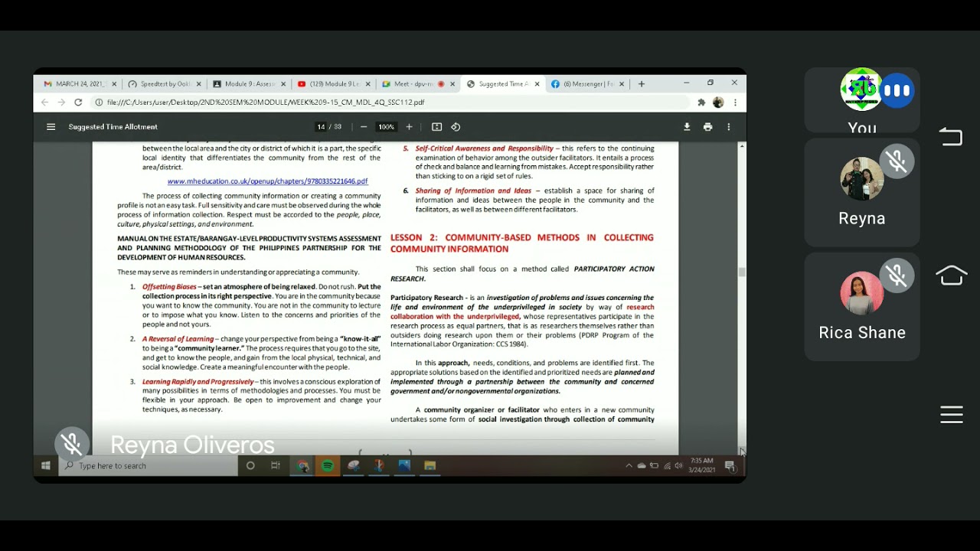
Task: Open the Photos app from the taskbar
Action: (404, 465)
